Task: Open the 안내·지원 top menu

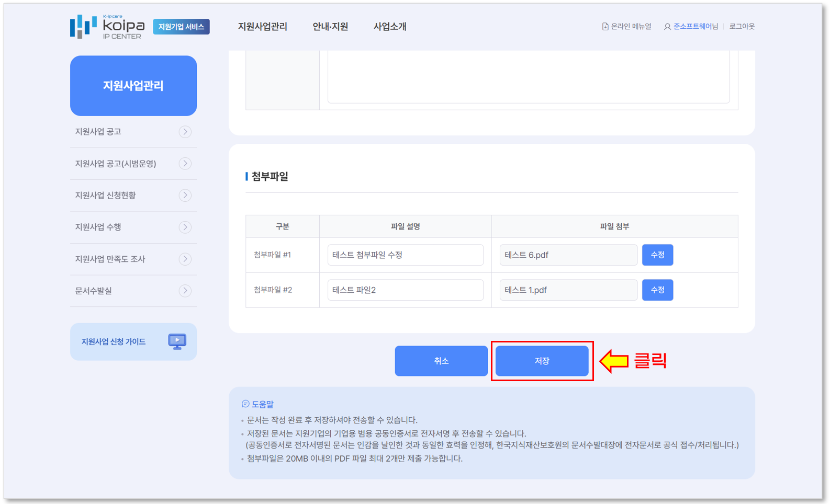Action: (330, 27)
